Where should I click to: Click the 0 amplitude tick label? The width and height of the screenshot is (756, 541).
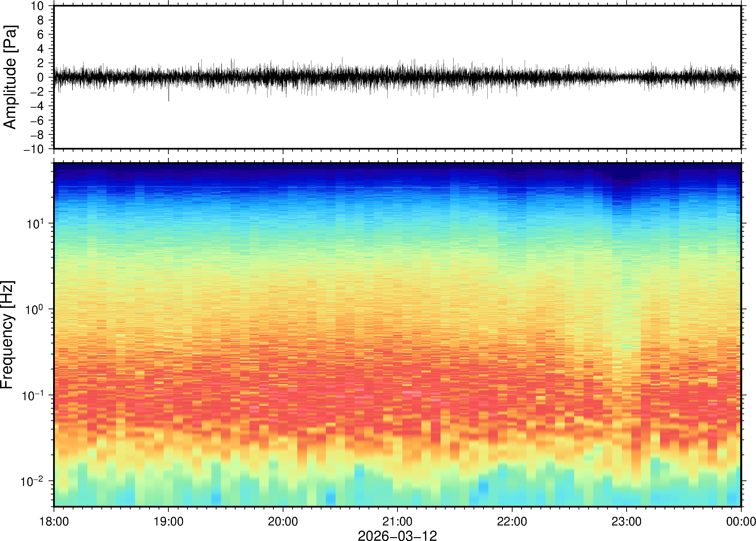[x=40, y=77]
